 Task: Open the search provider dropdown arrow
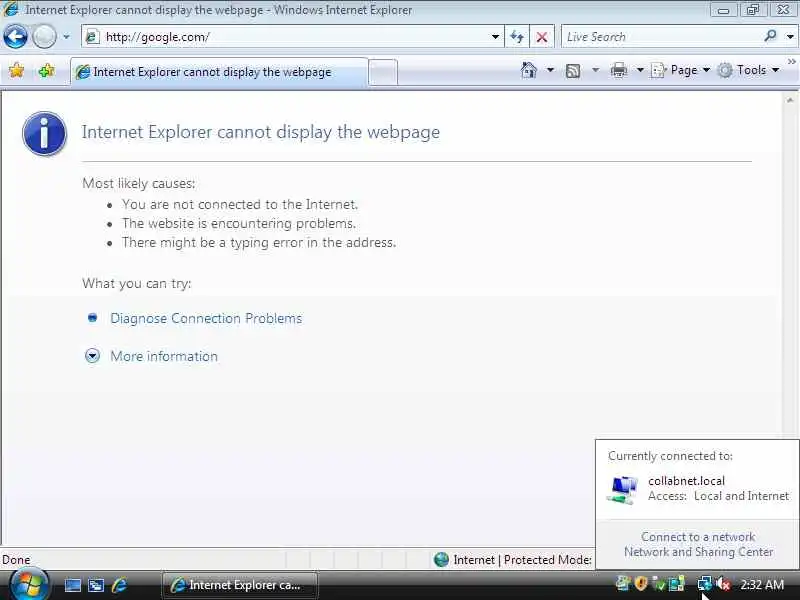pos(790,37)
